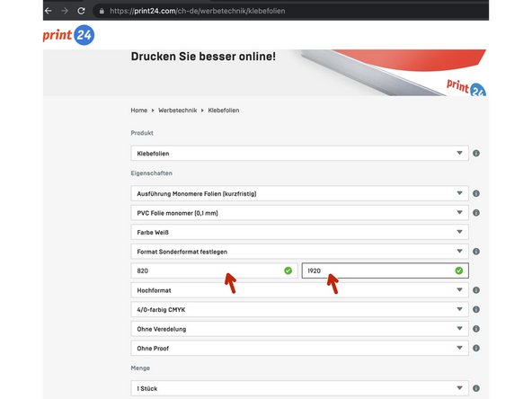Click the Eigenschaften section label
532x399 pixels.
(151, 173)
